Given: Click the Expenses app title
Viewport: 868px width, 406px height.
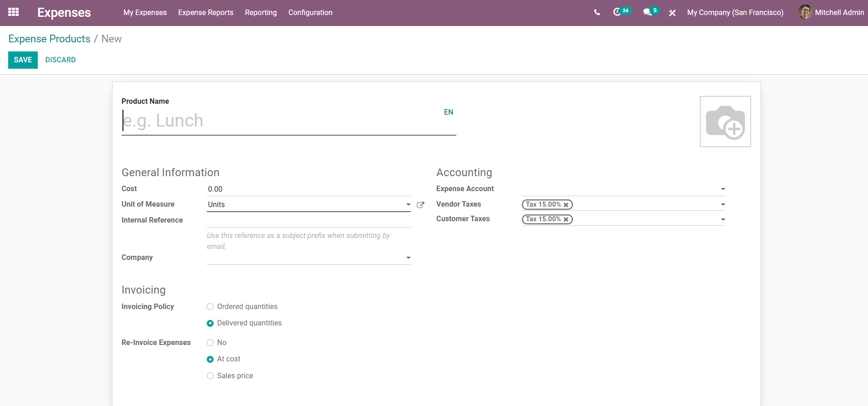Looking at the screenshot, I should tap(64, 12).
